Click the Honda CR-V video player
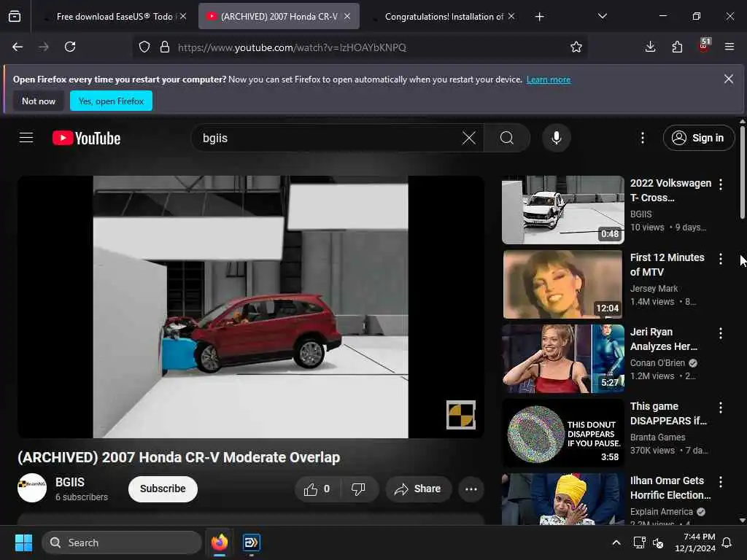The width and height of the screenshot is (747, 560). pyautogui.click(x=251, y=307)
